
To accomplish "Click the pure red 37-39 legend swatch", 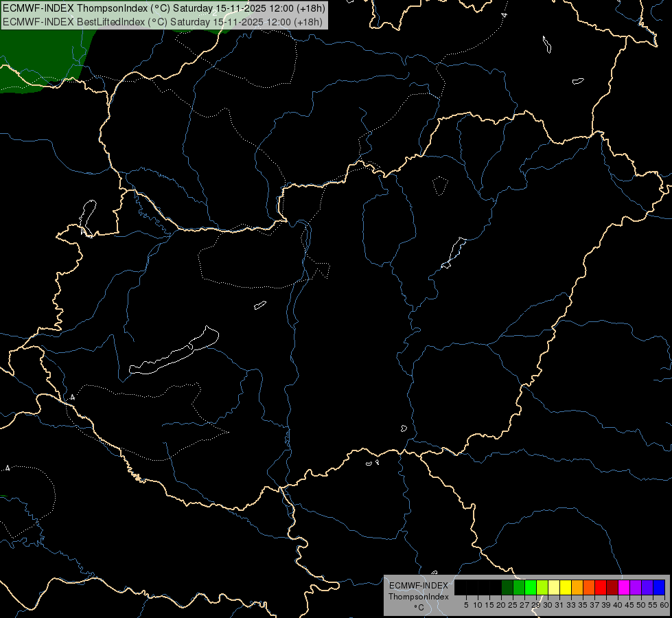I will pyautogui.click(x=601, y=587).
